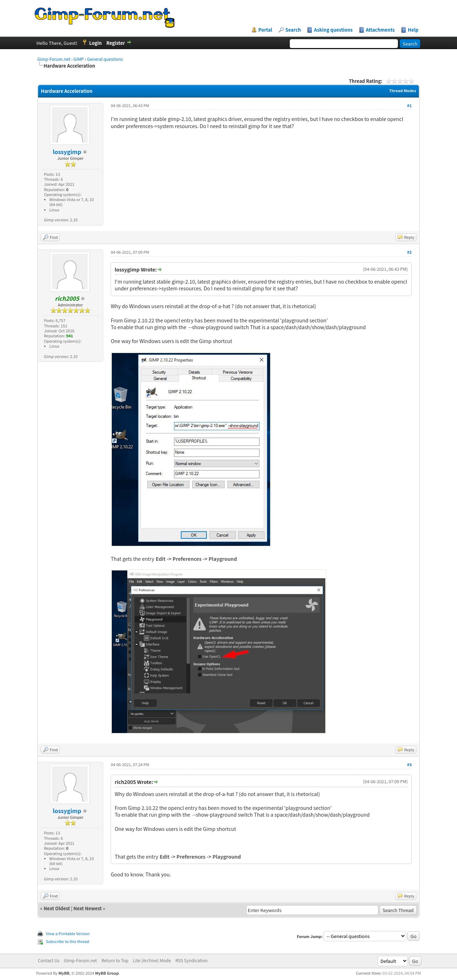Viewport: 457px width, 980px height.
Task: Open the Default theme dropdown
Action: [x=393, y=961]
